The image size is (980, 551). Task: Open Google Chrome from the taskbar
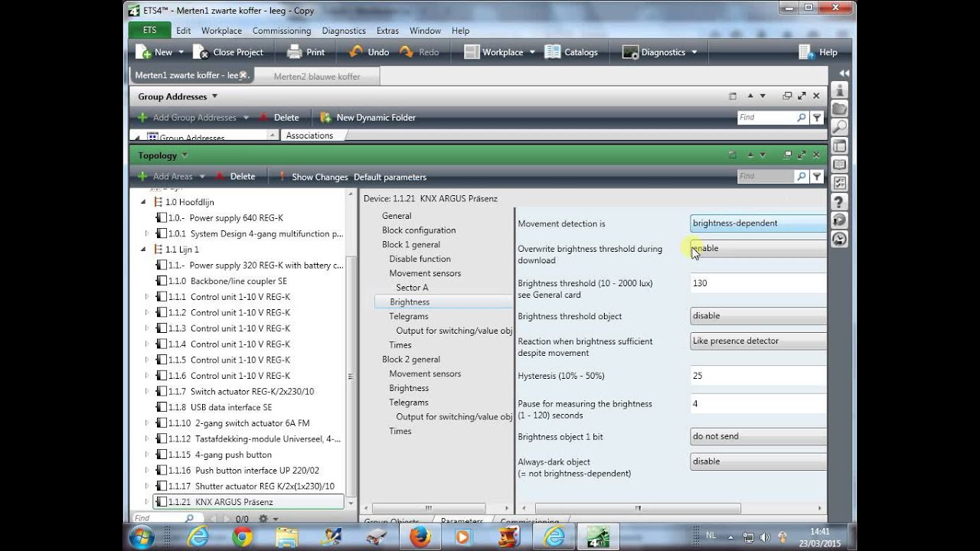[242, 537]
